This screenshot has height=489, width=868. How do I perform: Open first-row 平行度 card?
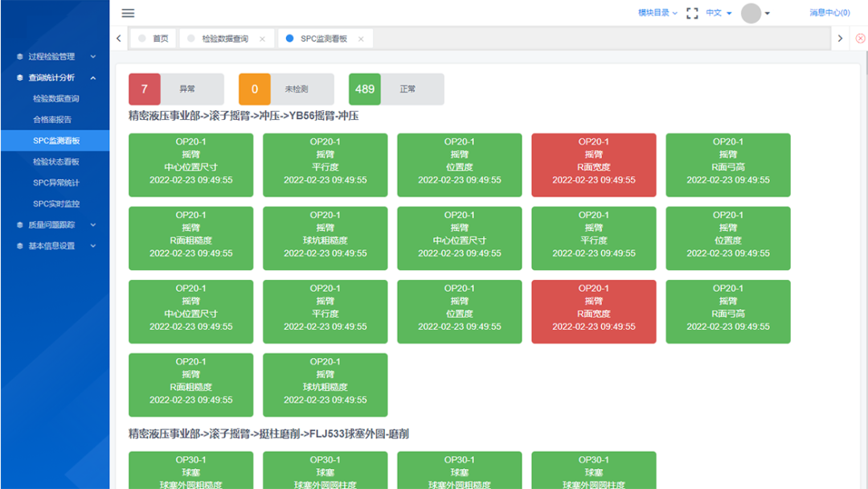(x=325, y=165)
